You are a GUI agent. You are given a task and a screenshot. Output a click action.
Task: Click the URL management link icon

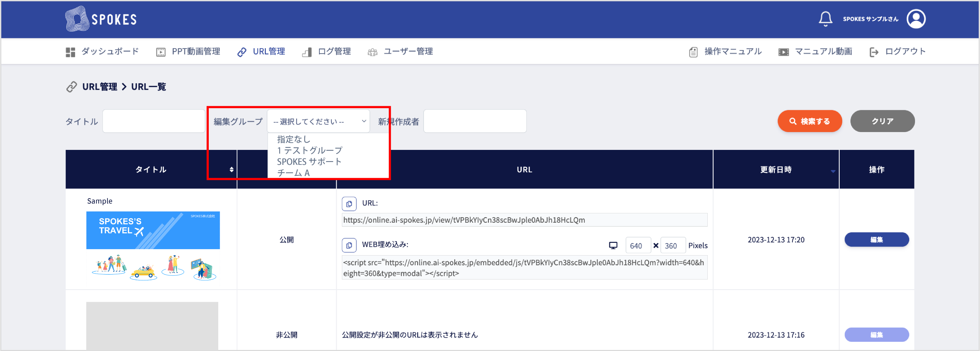coord(242,52)
